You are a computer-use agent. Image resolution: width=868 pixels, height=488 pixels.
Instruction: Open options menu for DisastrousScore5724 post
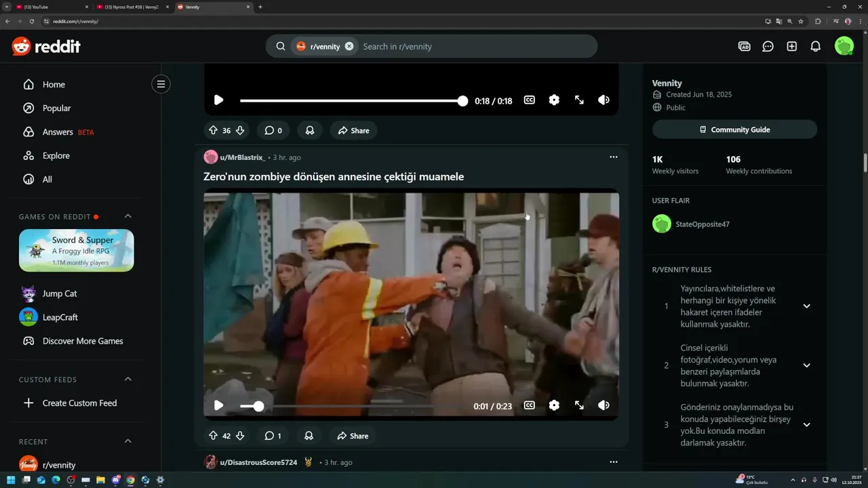pyautogui.click(x=613, y=462)
